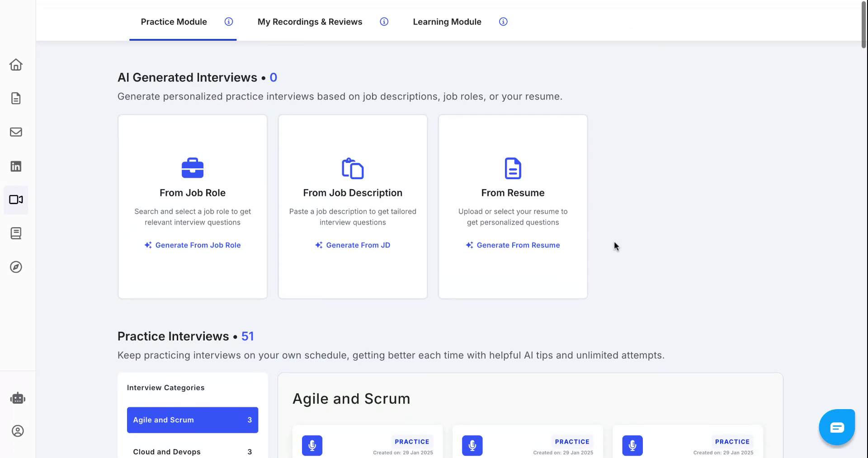Select the video interview icon in sidebar

(16, 200)
